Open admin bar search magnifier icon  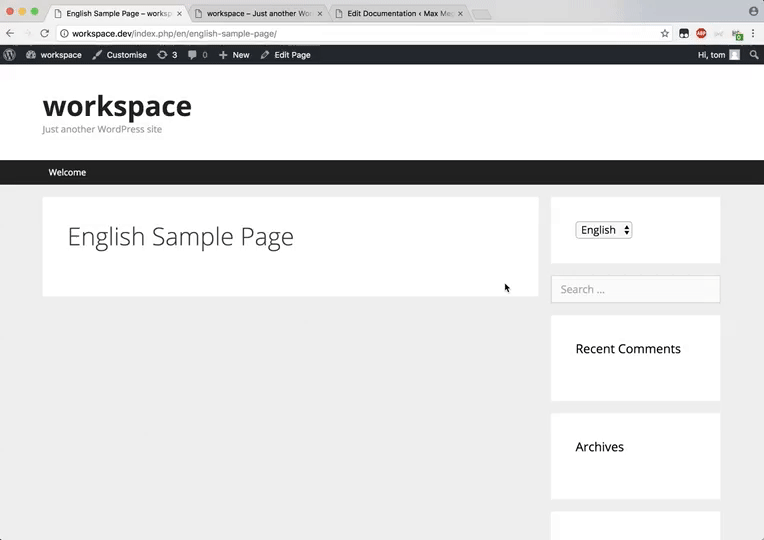coord(754,55)
